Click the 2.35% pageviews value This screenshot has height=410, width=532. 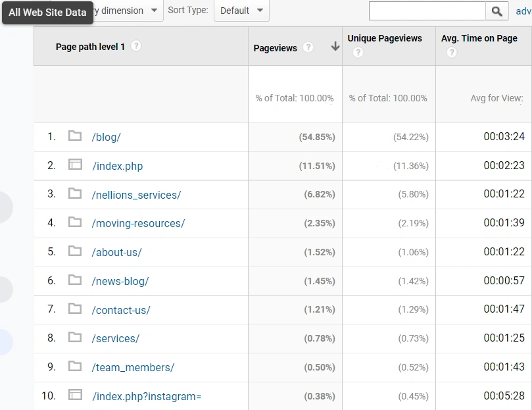[x=320, y=223]
